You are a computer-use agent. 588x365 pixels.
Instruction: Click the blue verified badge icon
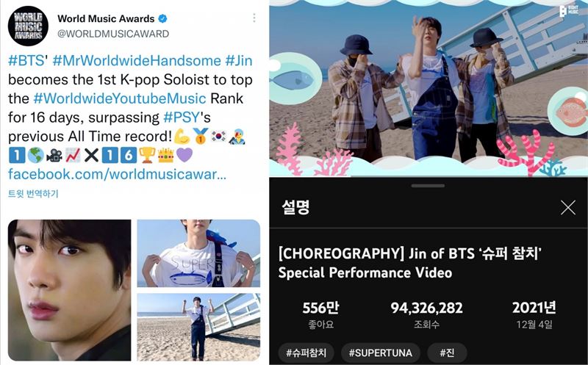pos(162,18)
